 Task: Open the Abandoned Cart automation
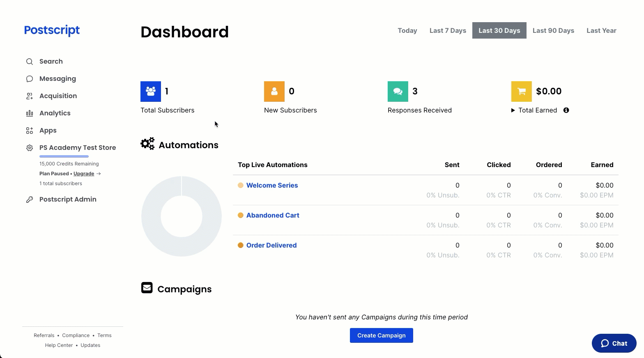(x=273, y=215)
